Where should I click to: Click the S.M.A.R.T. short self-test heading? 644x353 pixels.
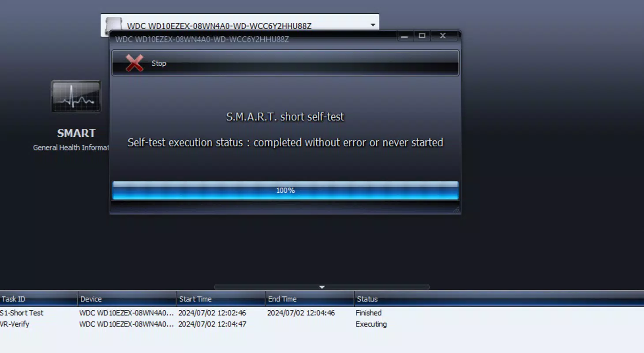point(285,117)
